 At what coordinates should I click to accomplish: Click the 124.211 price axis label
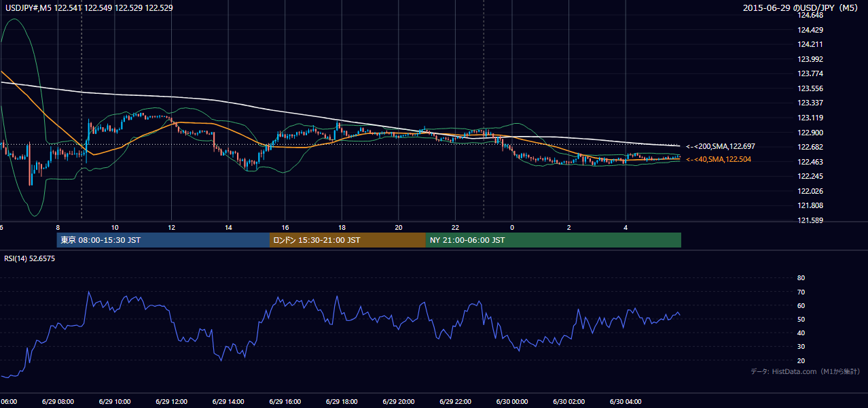tap(810, 44)
